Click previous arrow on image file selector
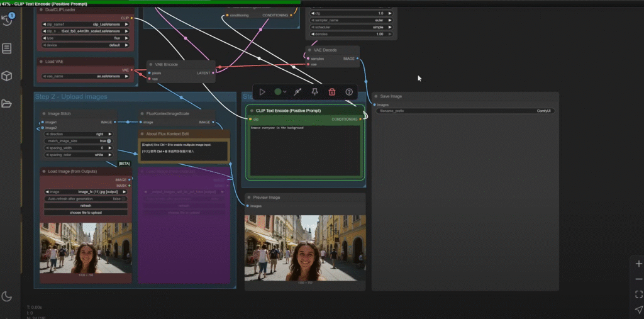This screenshot has height=319, width=644. click(47, 192)
